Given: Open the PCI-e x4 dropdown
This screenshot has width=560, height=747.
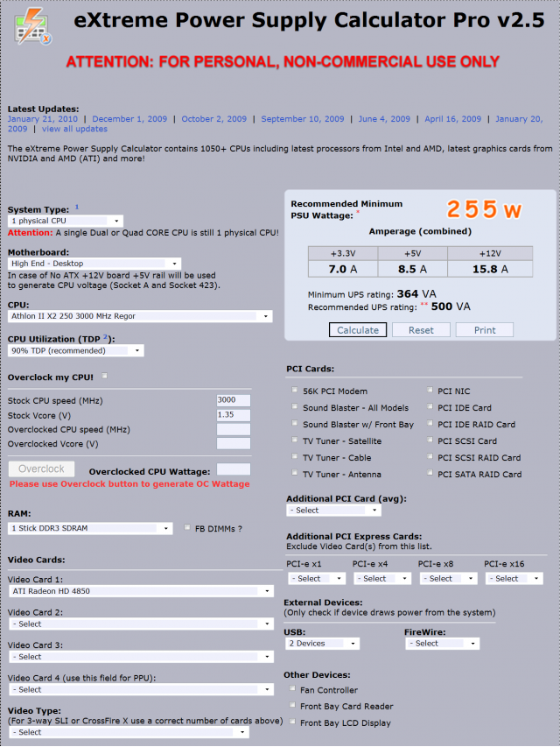Looking at the screenshot, I should pyautogui.click(x=382, y=579).
